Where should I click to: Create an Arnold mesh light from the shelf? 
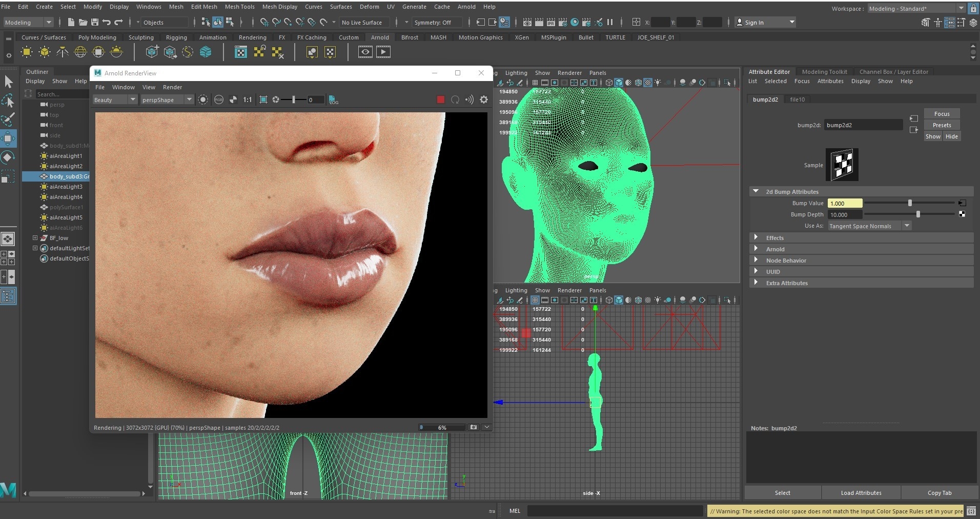[45, 52]
